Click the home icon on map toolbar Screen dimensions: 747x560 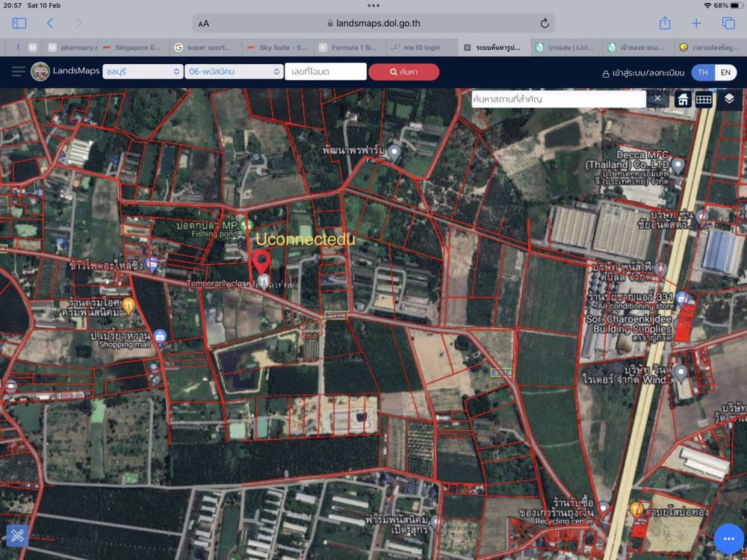tap(683, 99)
